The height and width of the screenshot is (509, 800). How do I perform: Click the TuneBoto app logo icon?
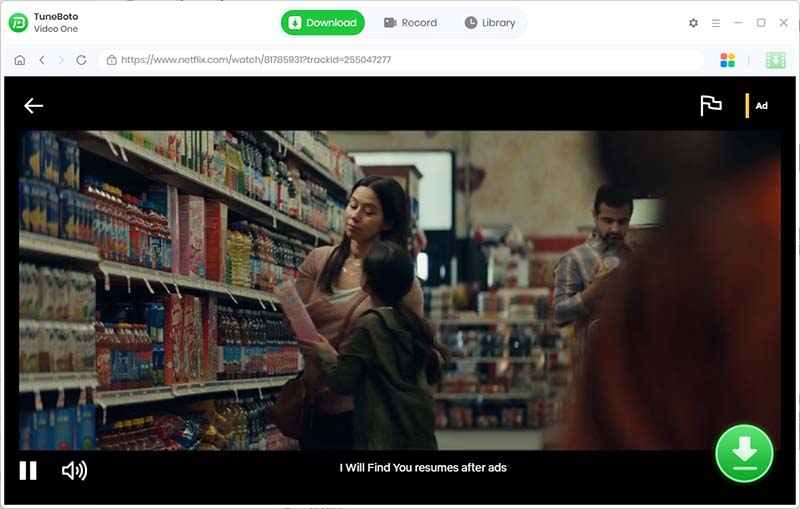point(18,22)
